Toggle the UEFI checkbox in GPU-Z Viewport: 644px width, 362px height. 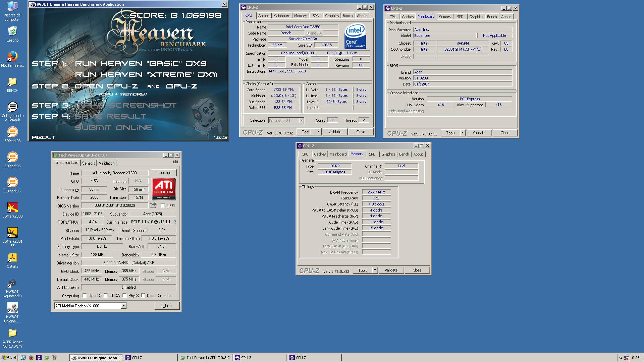click(x=163, y=206)
